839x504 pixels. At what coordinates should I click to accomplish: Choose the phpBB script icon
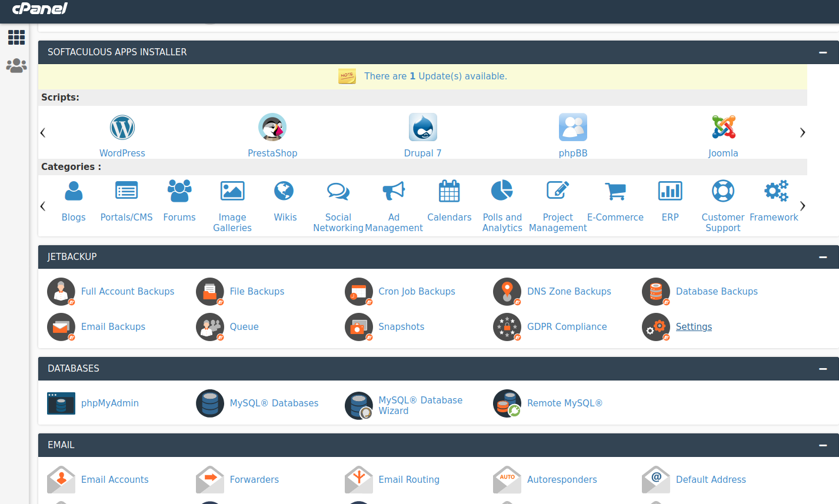pos(573,127)
